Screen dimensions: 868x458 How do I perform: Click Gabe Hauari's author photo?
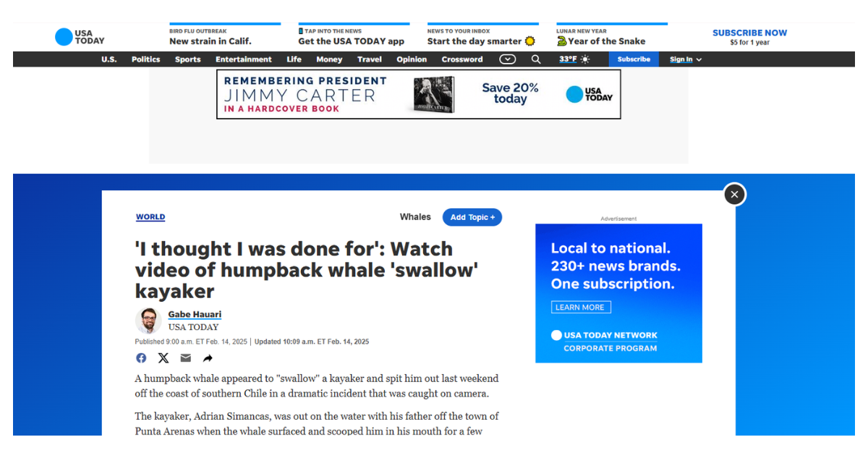148,321
